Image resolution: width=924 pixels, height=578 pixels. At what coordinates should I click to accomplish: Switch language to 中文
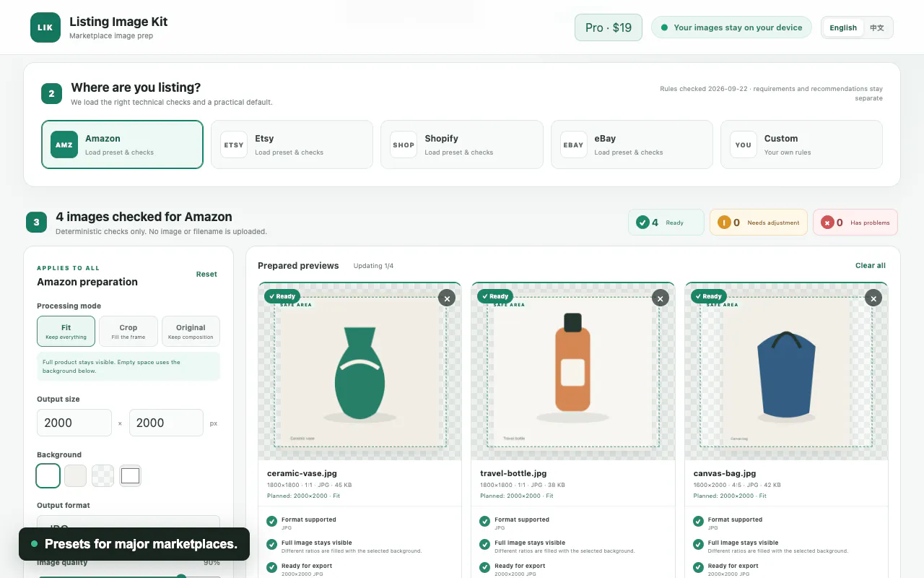(877, 27)
